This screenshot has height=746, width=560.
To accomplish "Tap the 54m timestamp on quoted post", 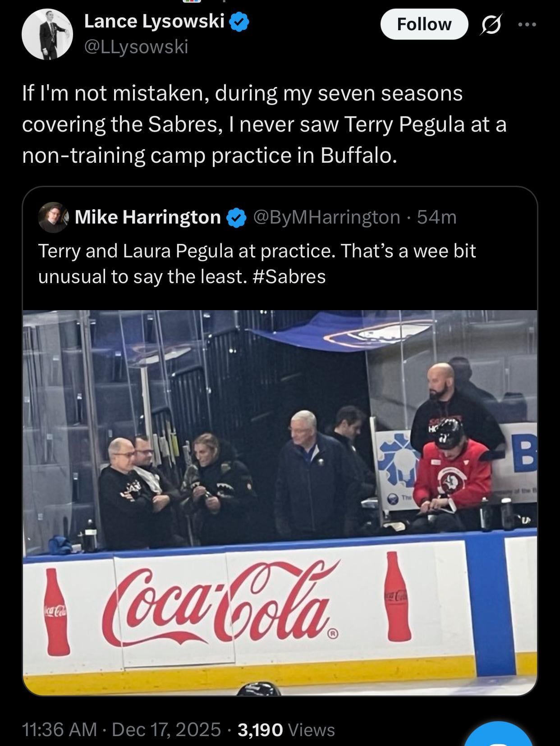I will (437, 217).
